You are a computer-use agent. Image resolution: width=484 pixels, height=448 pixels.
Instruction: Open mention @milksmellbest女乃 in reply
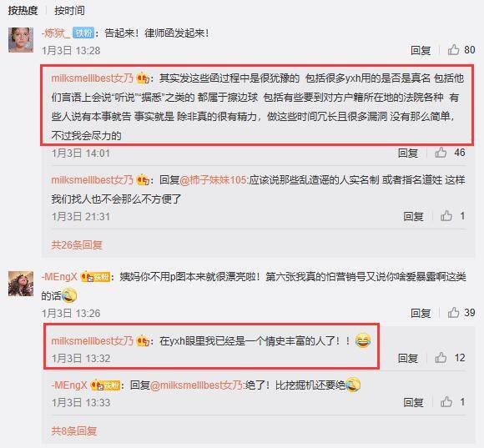click(x=197, y=385)
